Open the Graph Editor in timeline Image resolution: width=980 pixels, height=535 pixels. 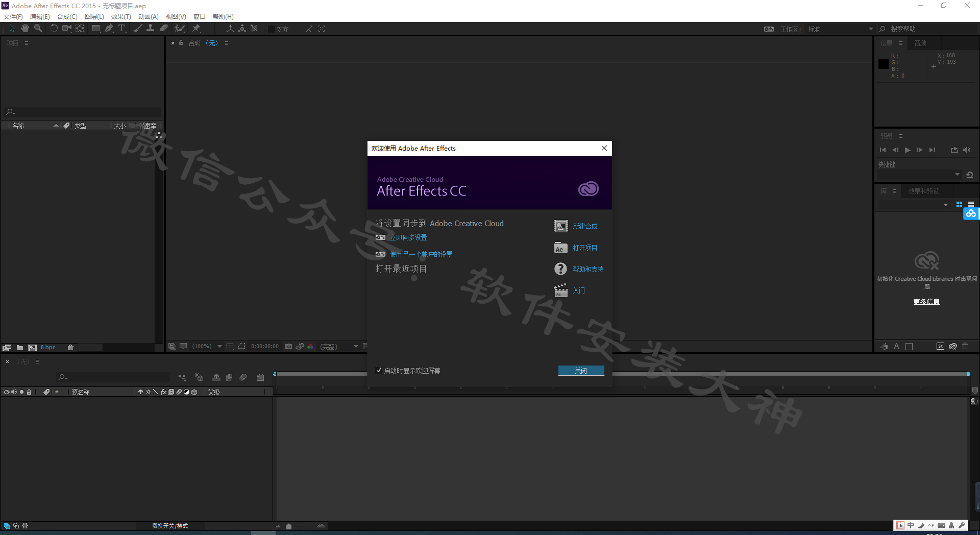pyautogui.click(x=260, y=377)
